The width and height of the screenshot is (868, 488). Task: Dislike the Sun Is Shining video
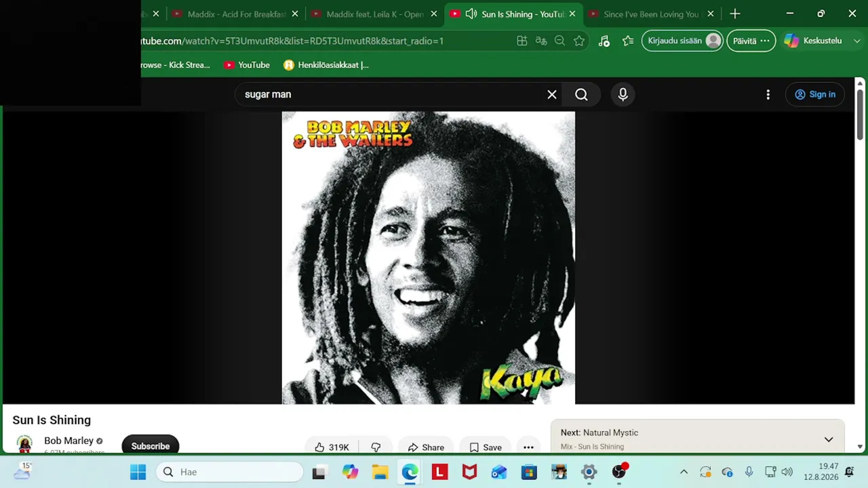[x=376, y=447]
